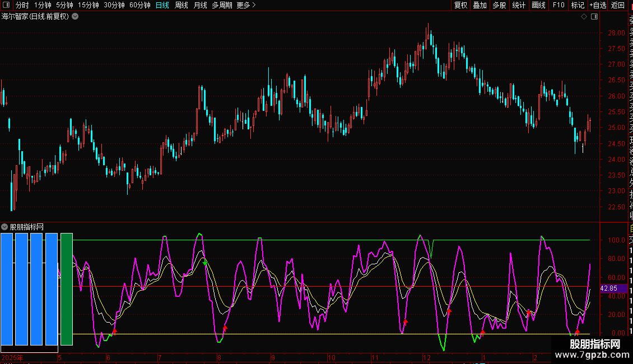Switch to the 日线 daily period tab
Viewport: 633px width, 364px height.
(x=162, y=5)
